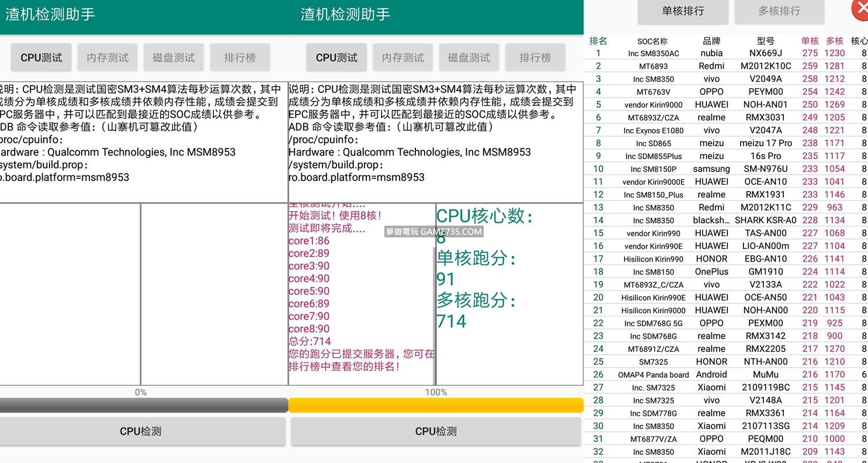This screenshot has width=868, height=463.
Task: Run CPU检测 button under the 100% bar
Action: (x=436, y=431)
